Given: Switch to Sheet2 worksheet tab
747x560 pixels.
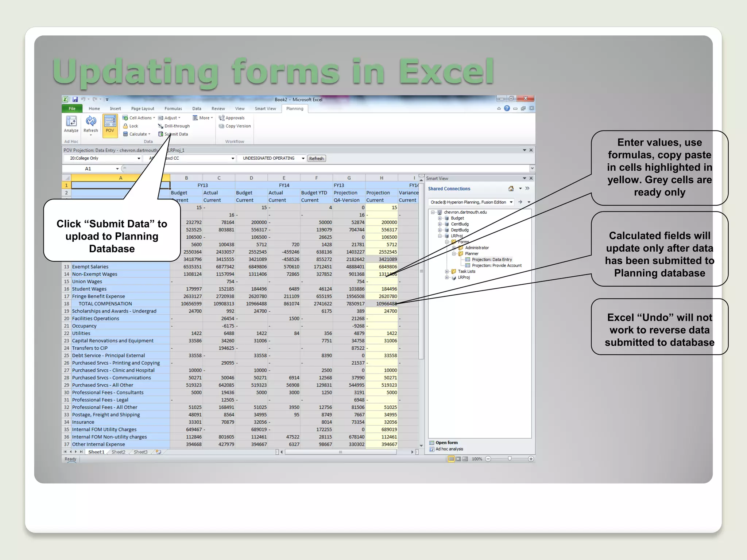Looking at the screenshot, I should coord(118,452).
